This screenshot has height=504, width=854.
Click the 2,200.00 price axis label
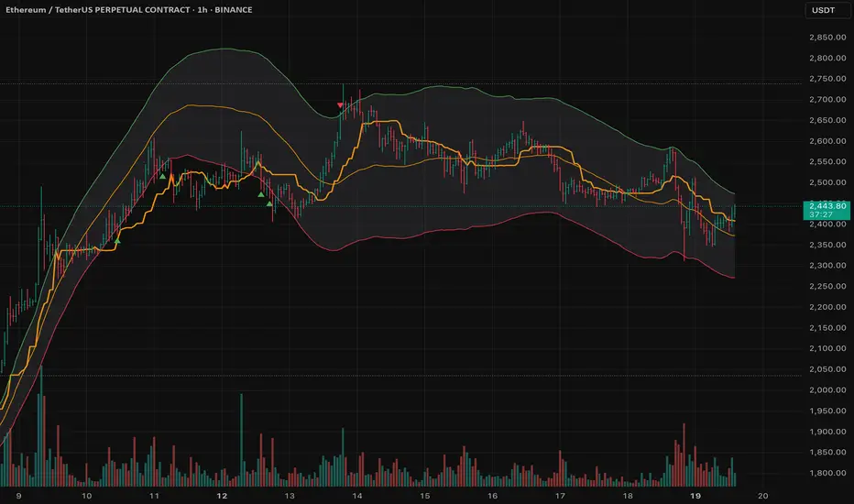pos(827,307)
